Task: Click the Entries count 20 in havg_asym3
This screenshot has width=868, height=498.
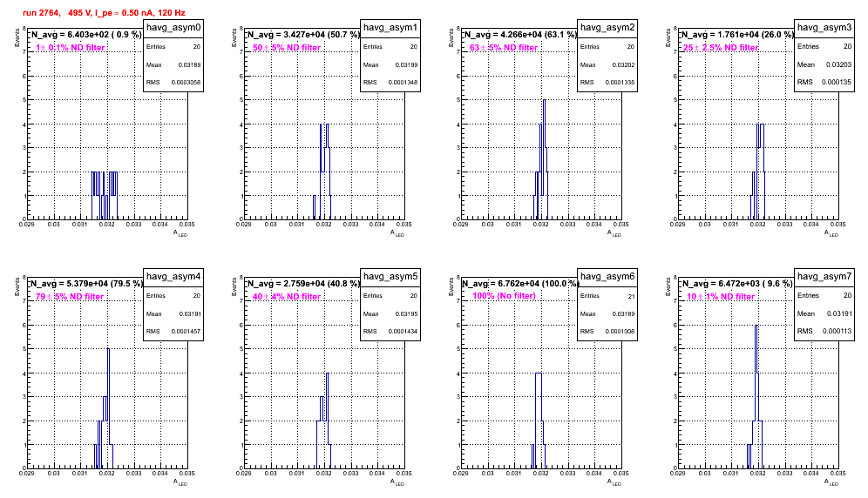Action: [x=847, y=46]
